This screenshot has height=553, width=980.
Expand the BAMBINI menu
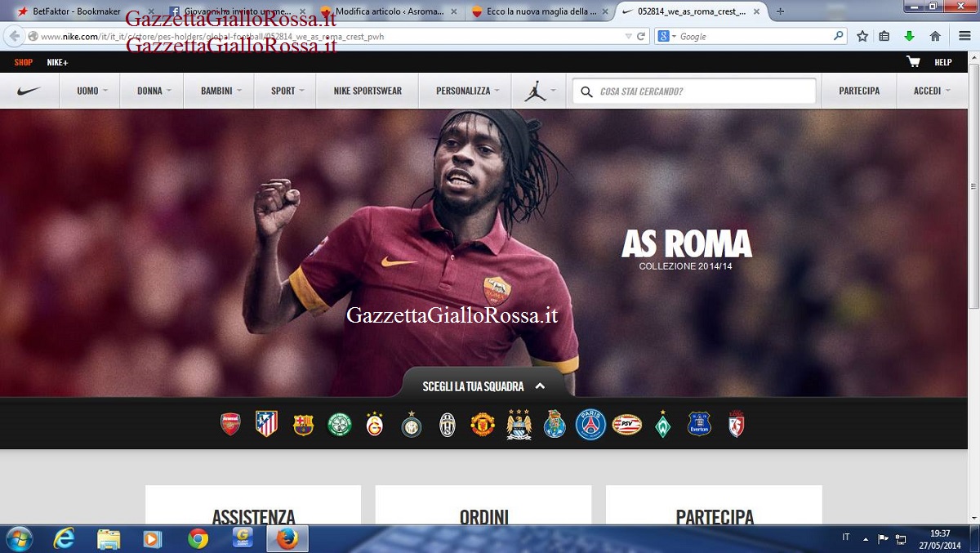point(220,91)
